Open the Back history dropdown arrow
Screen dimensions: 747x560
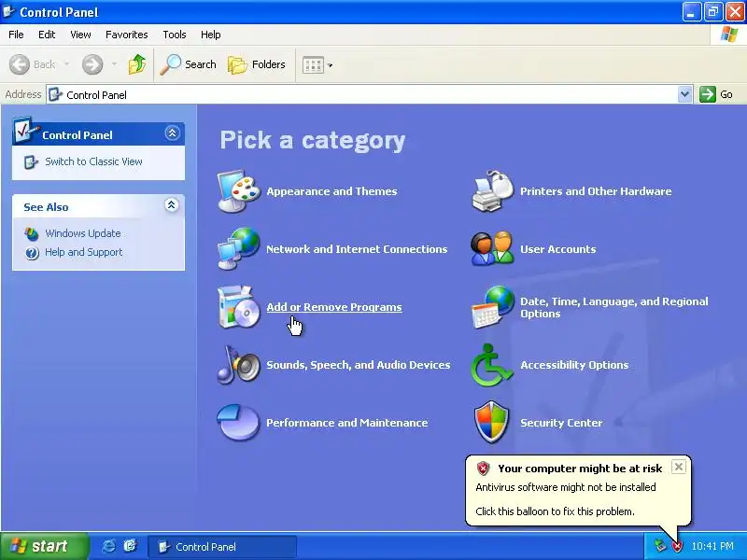click(66, 64)
